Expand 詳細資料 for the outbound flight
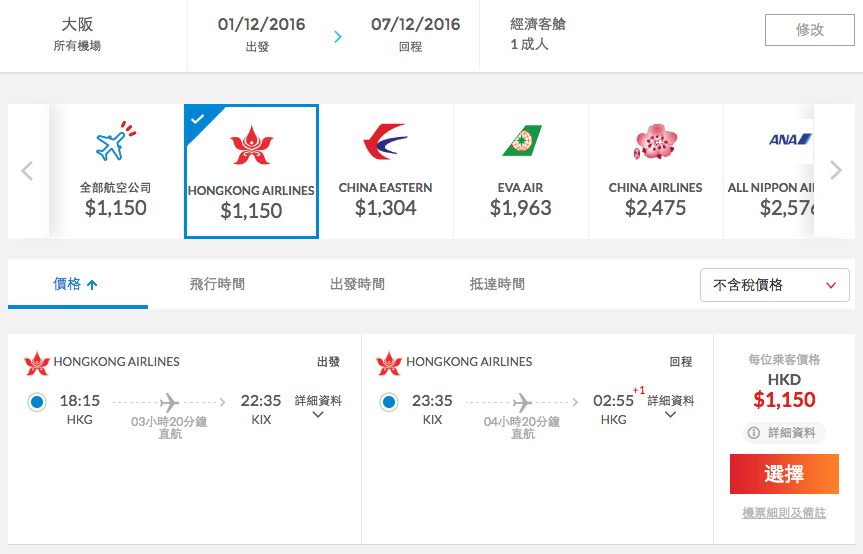This screenshot has width=863, height=554. coord(318,407)
